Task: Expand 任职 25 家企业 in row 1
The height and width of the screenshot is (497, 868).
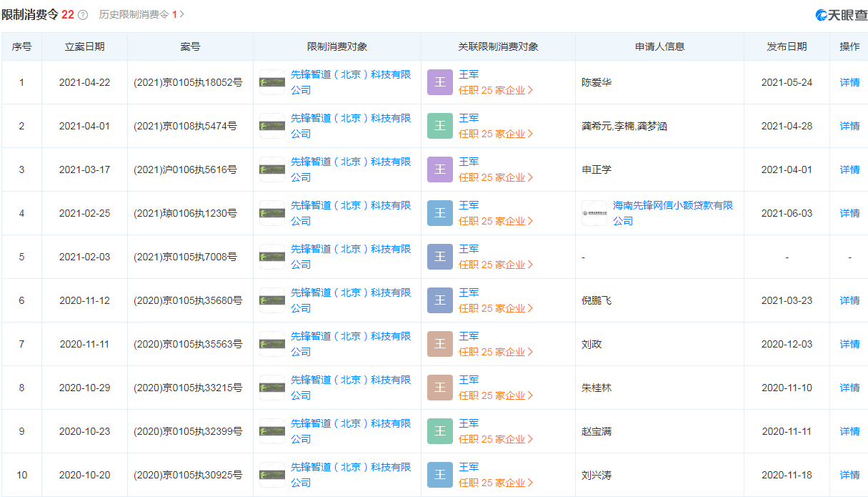Action: pyautogui.click(x=496, y=90)
